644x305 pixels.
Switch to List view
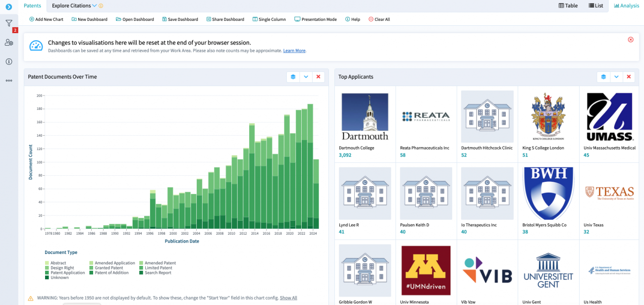coord(595,6)
